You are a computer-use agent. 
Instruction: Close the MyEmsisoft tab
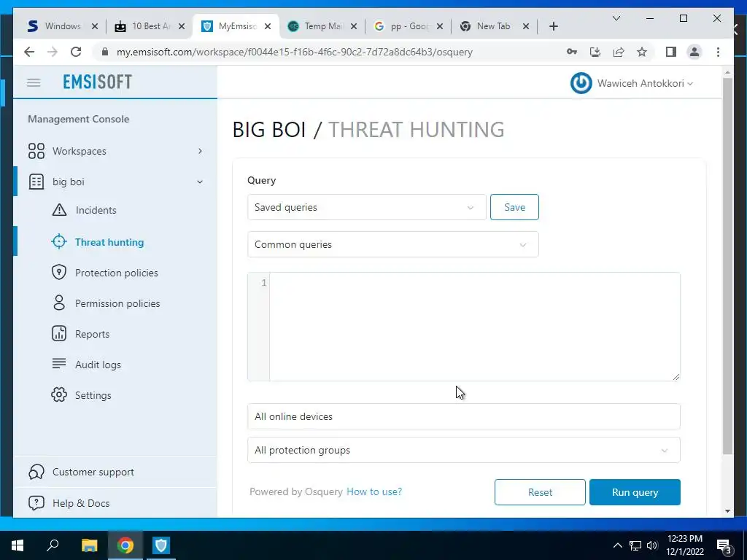tap(268, 27)
